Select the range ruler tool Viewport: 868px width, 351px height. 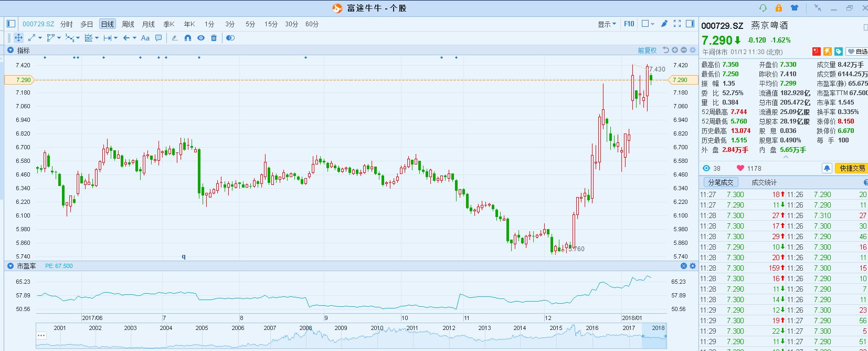[107, 38]
